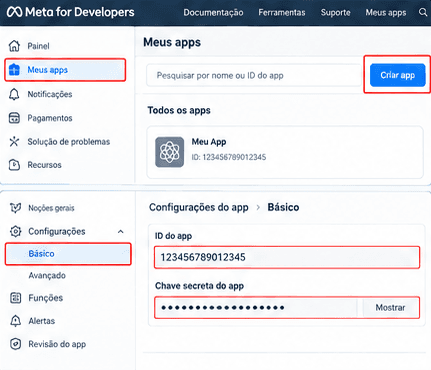Click the Revisão do app shield icon
The image size is (431, 370).
point(15,344)
